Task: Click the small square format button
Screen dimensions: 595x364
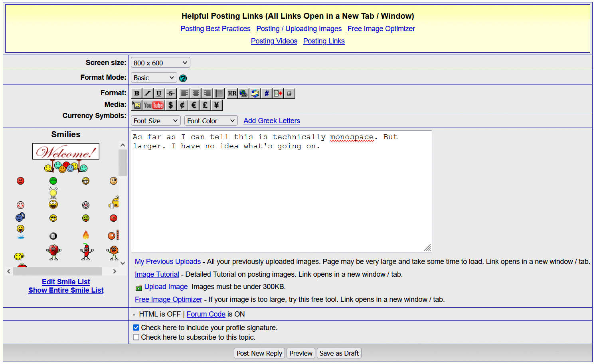Action: click(289, 93)
